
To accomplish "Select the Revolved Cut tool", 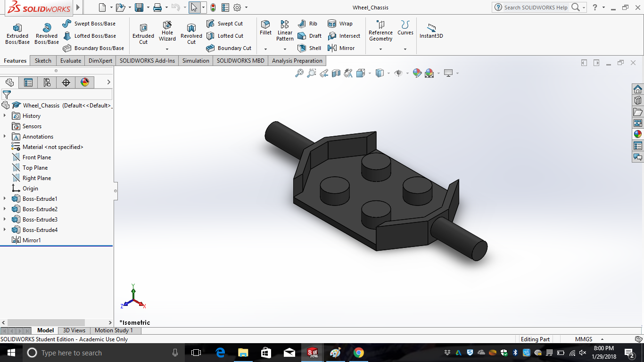I will [x=191, y=34].
